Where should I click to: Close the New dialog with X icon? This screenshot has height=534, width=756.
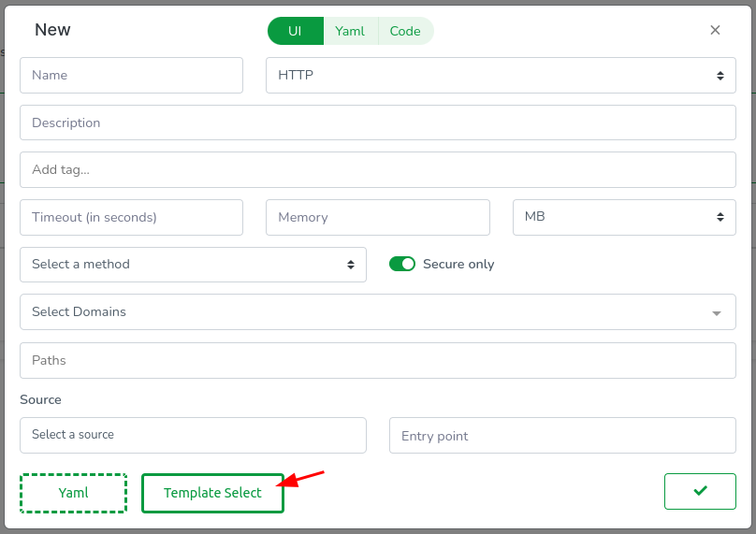click(715, 30)
